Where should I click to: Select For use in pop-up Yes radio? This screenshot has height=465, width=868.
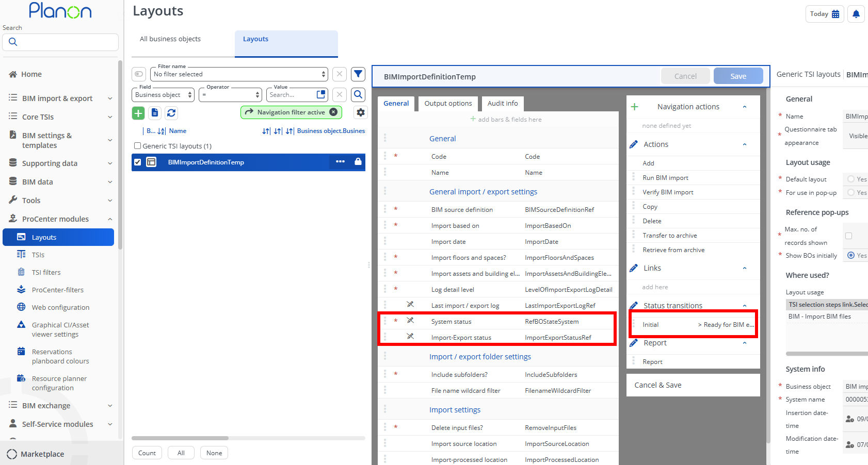click(851, 192)
